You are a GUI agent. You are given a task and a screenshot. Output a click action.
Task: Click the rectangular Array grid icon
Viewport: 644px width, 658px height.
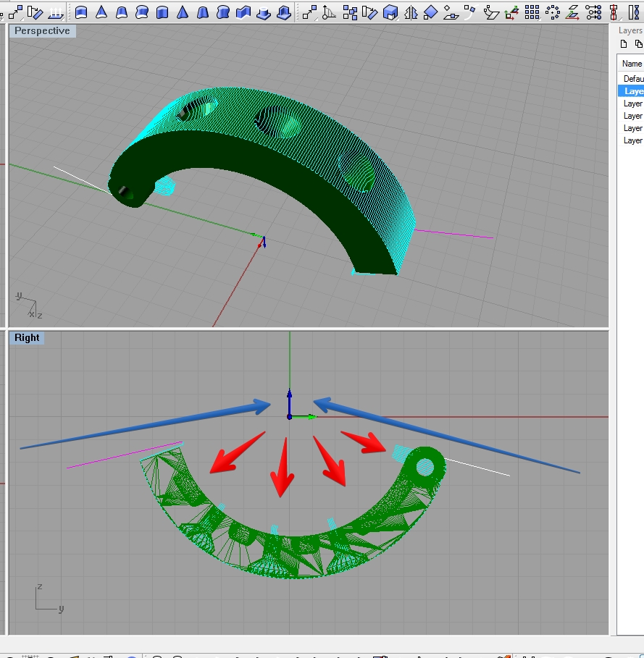coord(532,12)
